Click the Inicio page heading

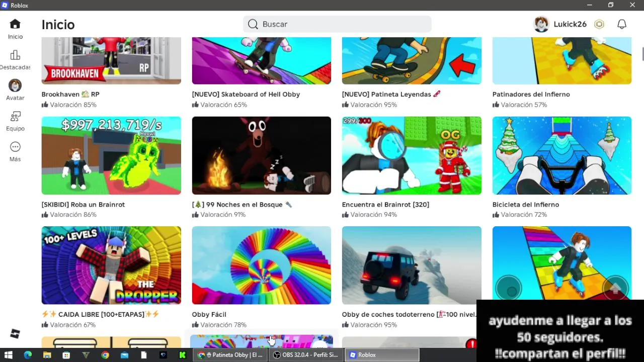[58, 25]
